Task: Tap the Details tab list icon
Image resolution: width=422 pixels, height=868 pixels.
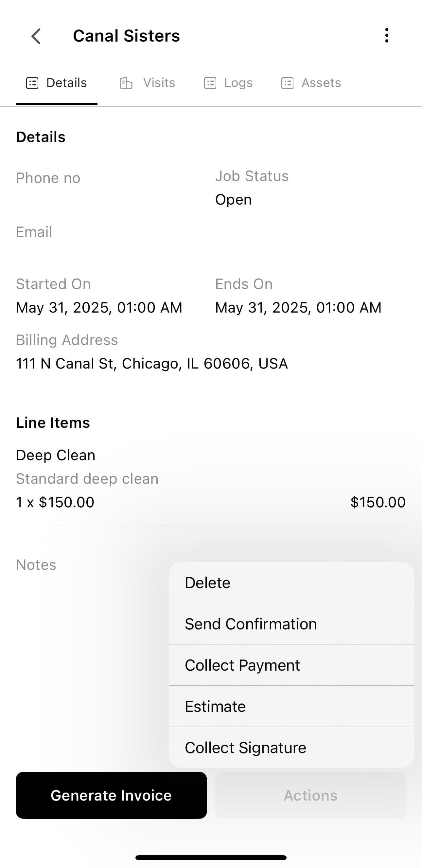Action: point(32,83)
